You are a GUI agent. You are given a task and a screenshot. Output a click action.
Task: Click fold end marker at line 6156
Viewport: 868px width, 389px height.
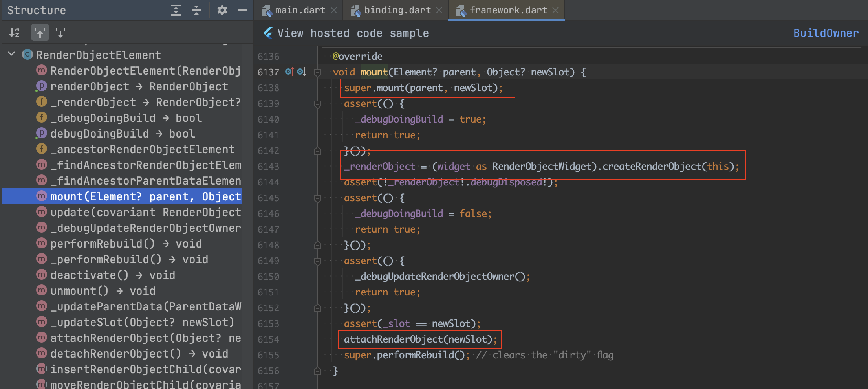(x=318, y=371)
